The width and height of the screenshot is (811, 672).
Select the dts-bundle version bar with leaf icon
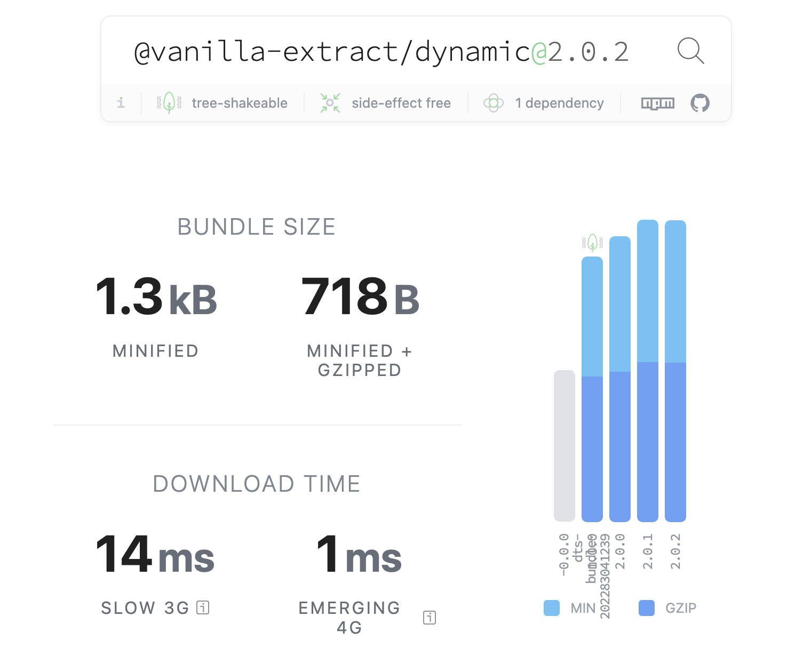point(592,389)
